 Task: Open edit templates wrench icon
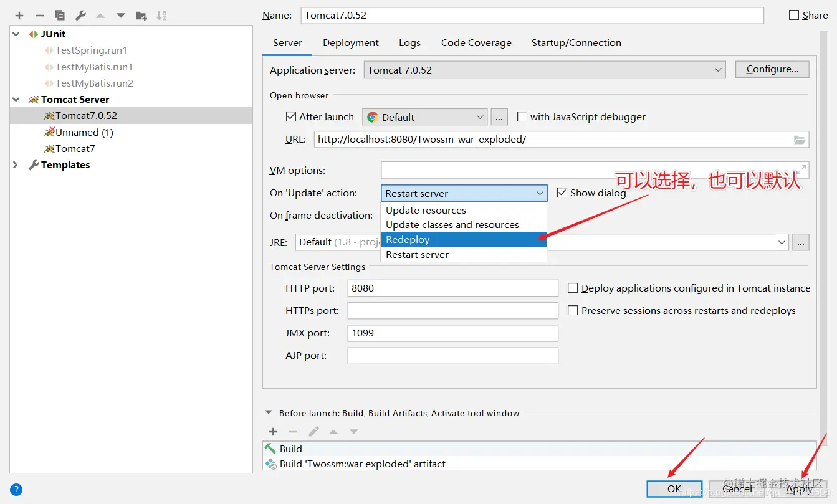click(x=80, y=16)
